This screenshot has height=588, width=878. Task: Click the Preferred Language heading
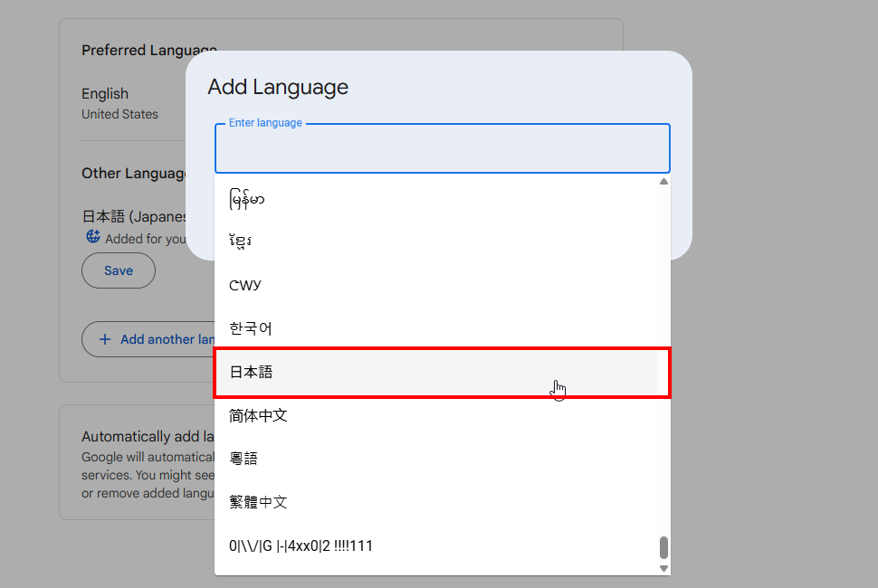click(149, 51)
